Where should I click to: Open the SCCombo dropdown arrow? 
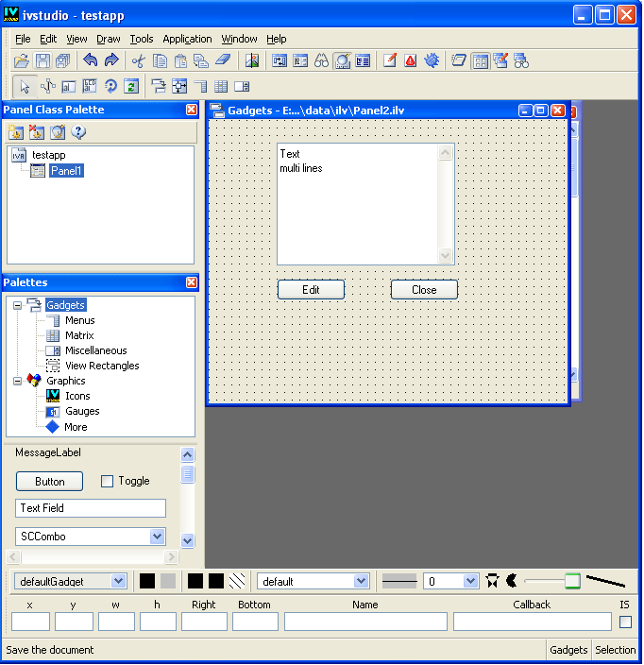pos(158,537)
